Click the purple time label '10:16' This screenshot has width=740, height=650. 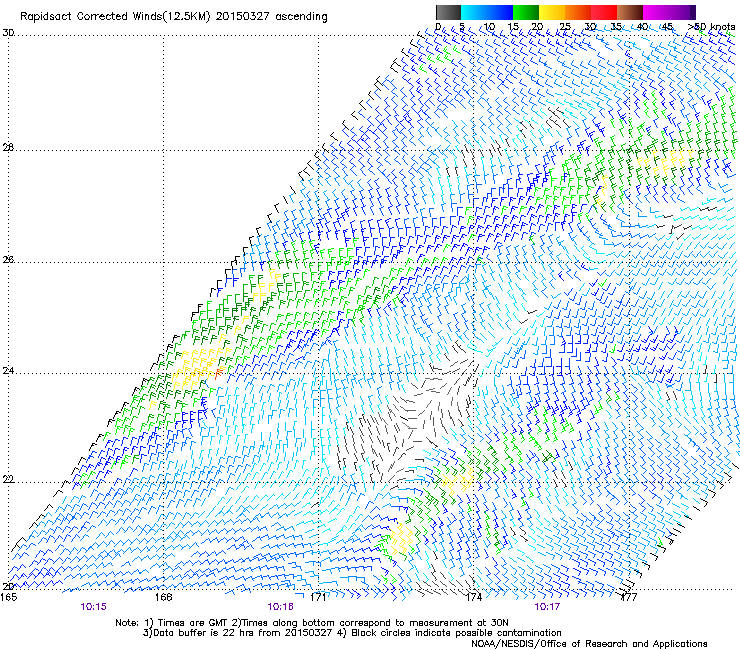pos(280,607)
